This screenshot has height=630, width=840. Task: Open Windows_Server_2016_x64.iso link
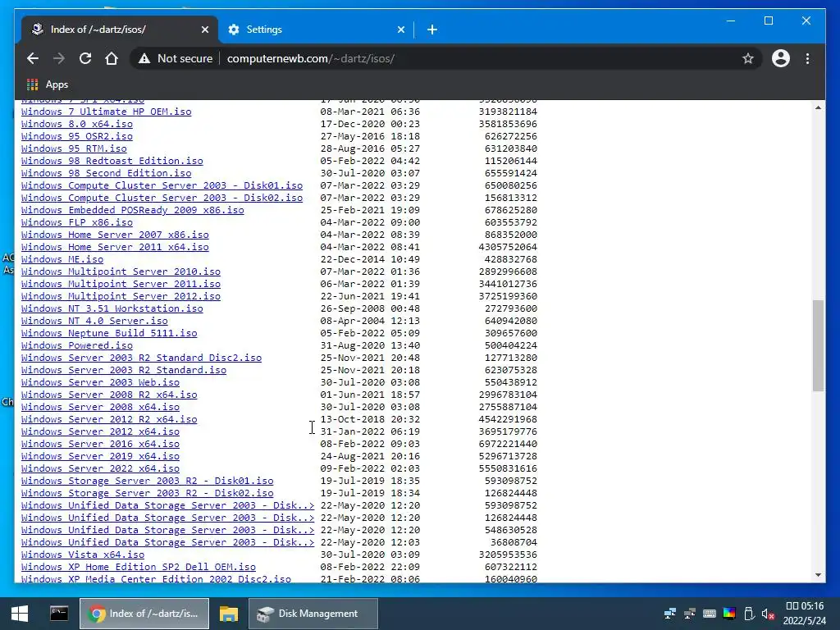point(100,444)
